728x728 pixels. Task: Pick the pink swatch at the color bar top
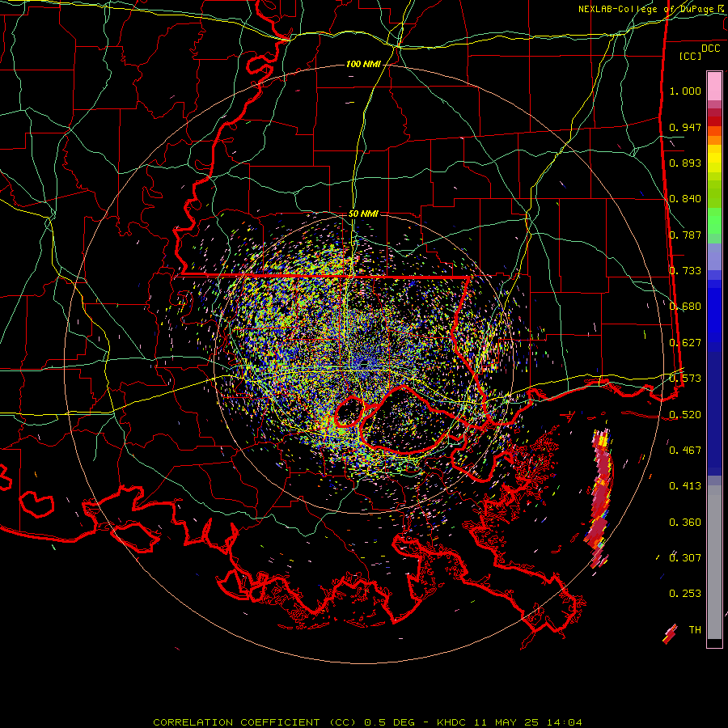pyautogui.click(x=714, y=87)
